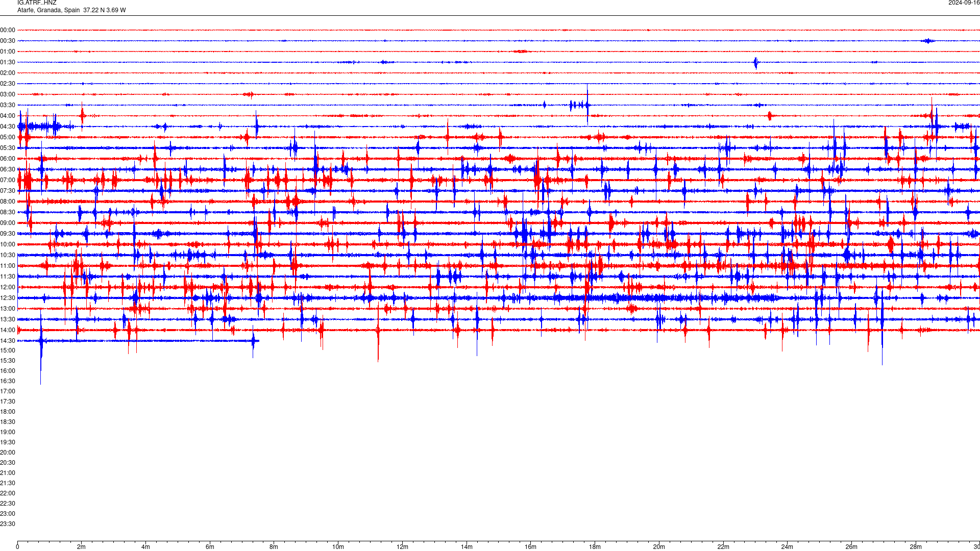980x551 pixels.
Task: Select the 06:30 time row label
Action: tap(8, 169)
